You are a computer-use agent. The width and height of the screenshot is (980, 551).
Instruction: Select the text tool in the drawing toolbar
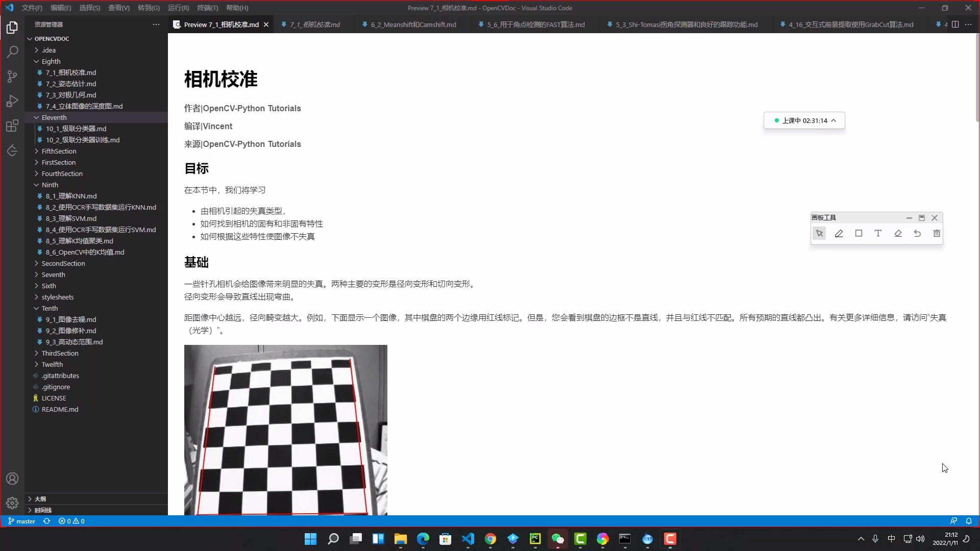click(x=878, y=233)
